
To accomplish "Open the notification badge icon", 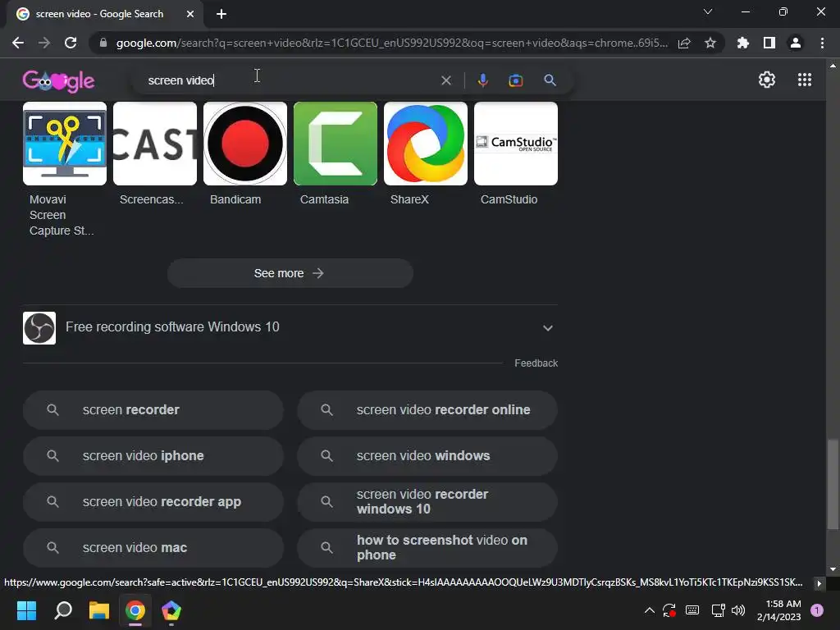I will pyautogui.click(x=817, y=610).
